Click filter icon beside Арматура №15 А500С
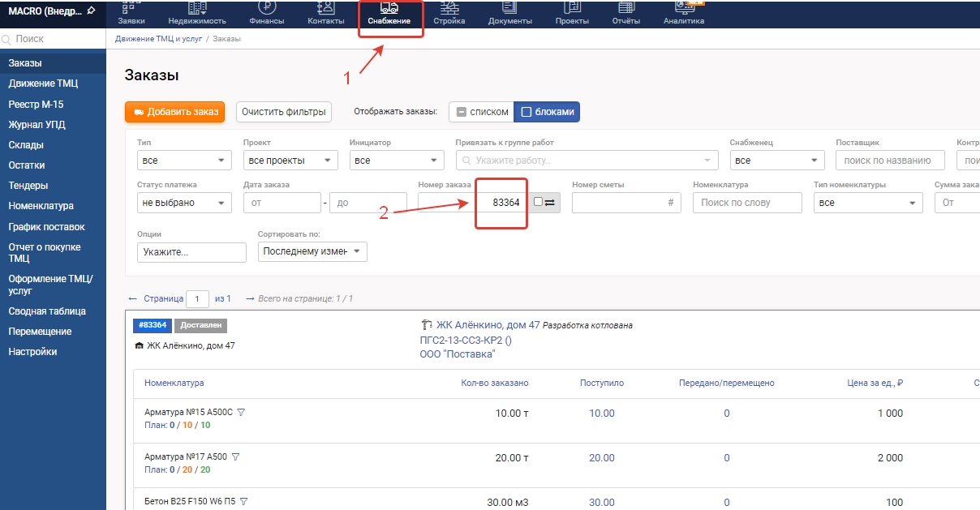The height and width of the screenshot is (510, 980). coord(241,413)
